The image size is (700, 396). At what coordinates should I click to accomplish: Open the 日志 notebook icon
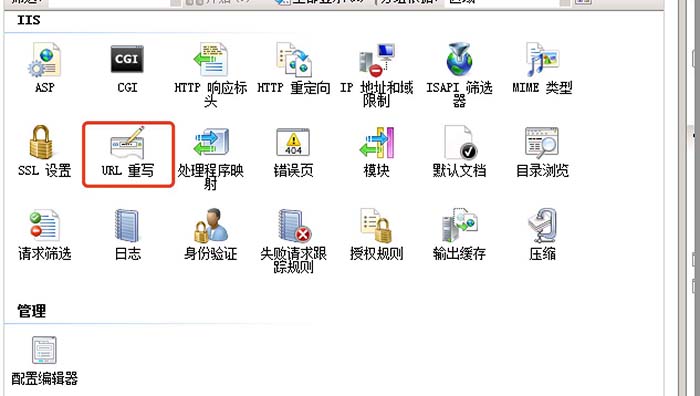(x=127, y=225)
